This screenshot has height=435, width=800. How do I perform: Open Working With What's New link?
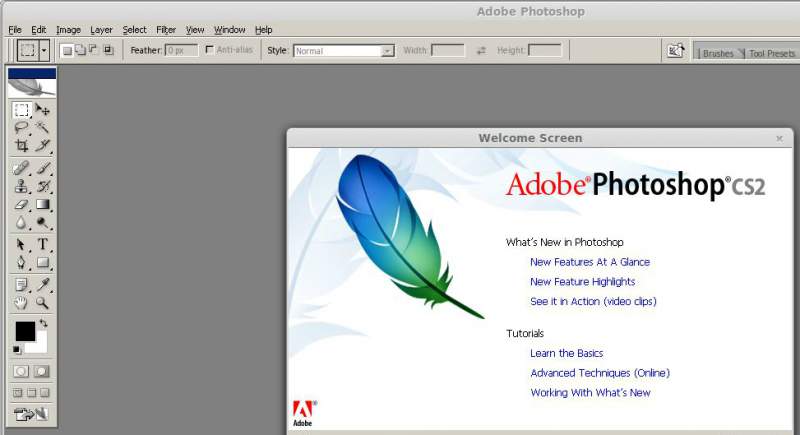[590, 393]
